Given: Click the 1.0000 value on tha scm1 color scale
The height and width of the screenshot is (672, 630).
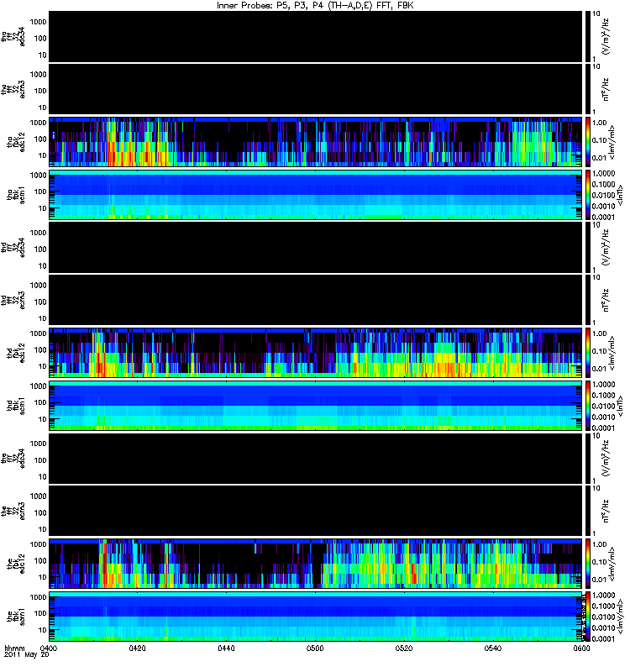Looking at the screenshot, I should pos(604,174).
